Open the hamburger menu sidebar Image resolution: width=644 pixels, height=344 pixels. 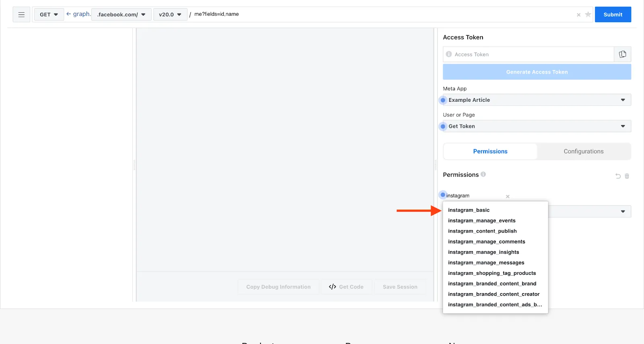coord(21,14)
